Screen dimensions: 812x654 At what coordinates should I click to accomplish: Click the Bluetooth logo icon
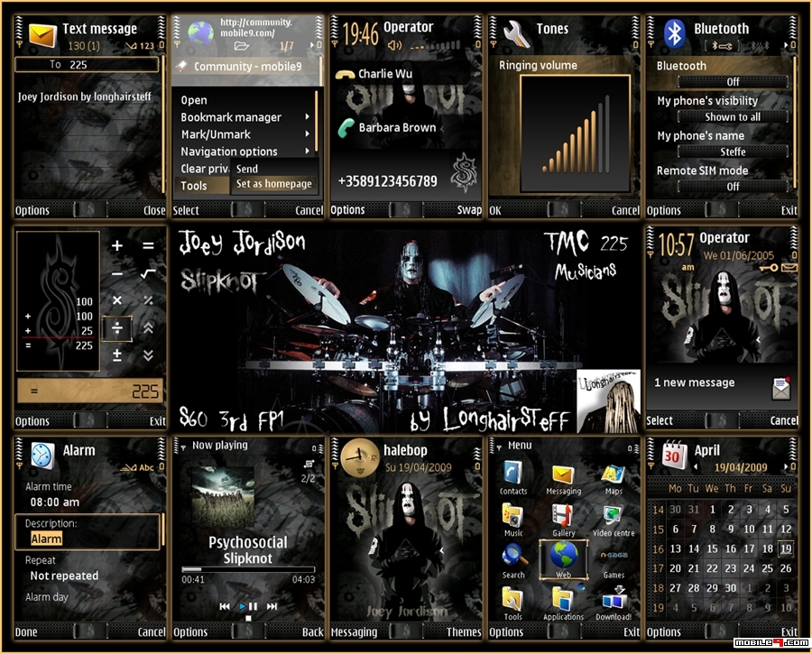[674, 33]
